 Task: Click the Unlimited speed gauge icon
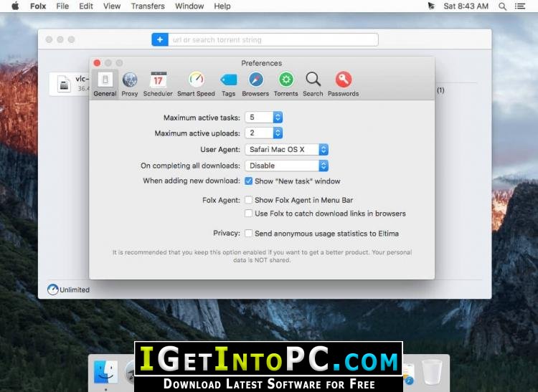53,290
